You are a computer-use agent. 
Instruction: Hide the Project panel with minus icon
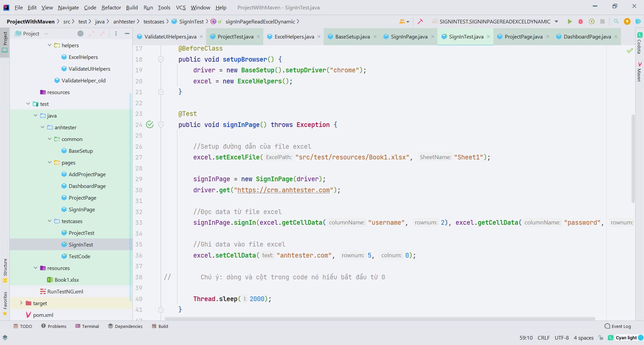pyautogui.click(x=127, y=33)
